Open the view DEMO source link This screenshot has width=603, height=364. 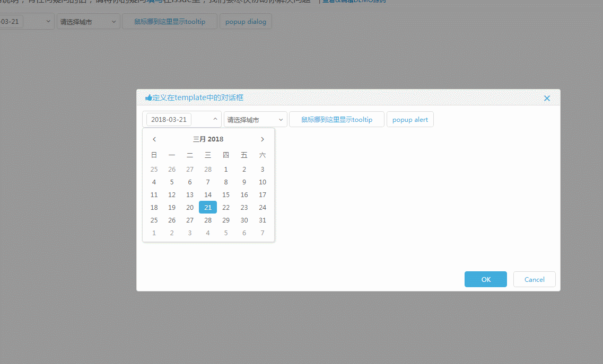354,1
